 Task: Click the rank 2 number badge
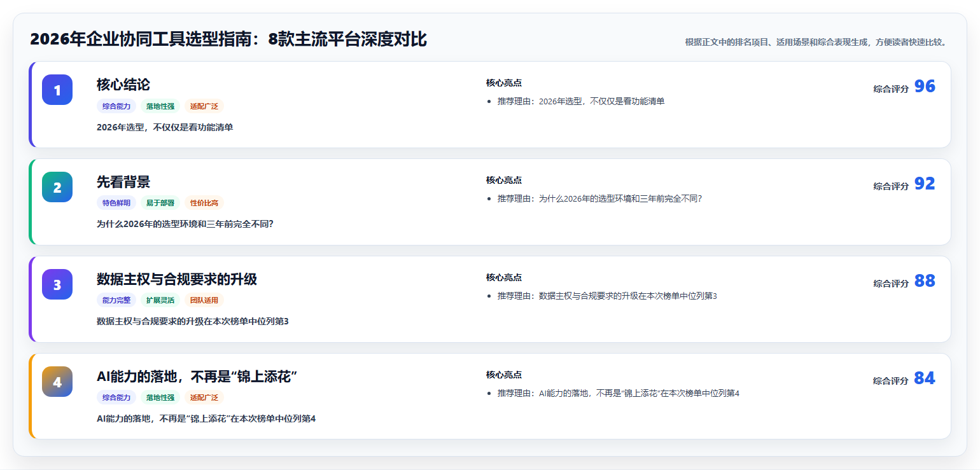click(x=57, y=187)
